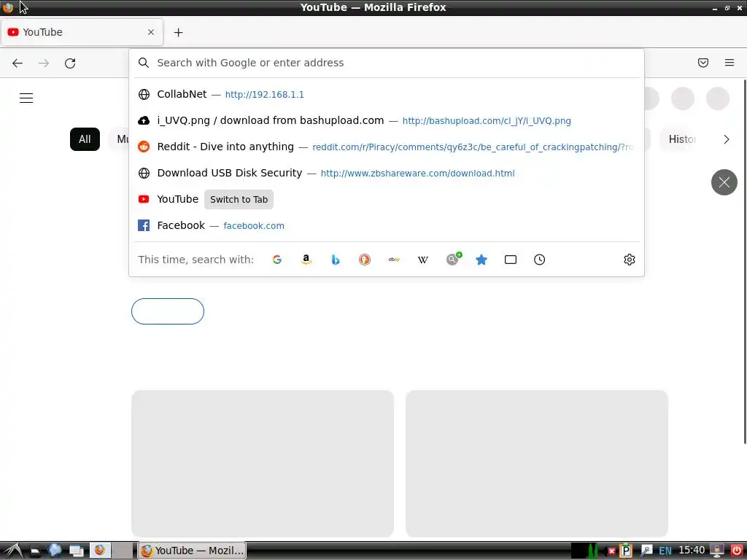
Task: Dismiss with the round X button
Action: pos(724,182)
